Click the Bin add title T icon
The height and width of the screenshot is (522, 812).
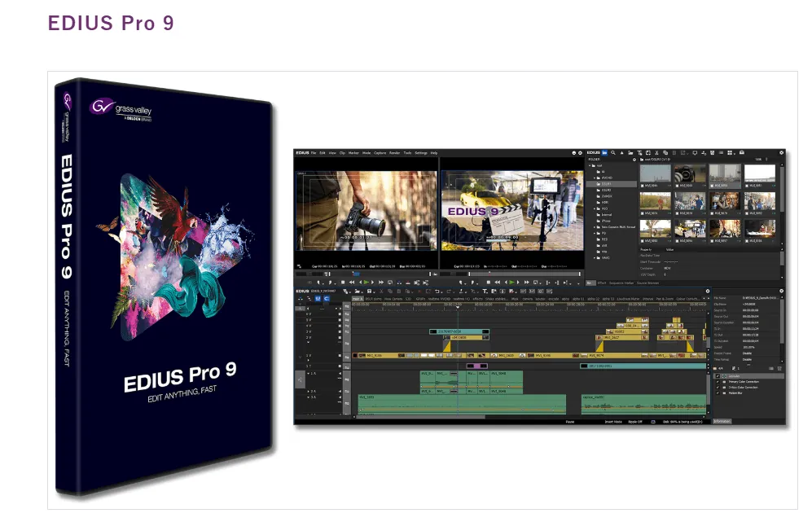pos(639,153)
